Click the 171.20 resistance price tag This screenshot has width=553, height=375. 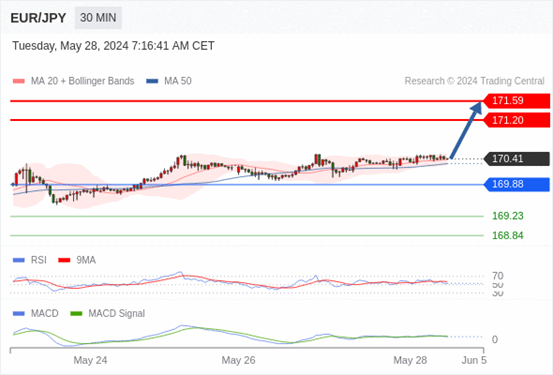516,120
